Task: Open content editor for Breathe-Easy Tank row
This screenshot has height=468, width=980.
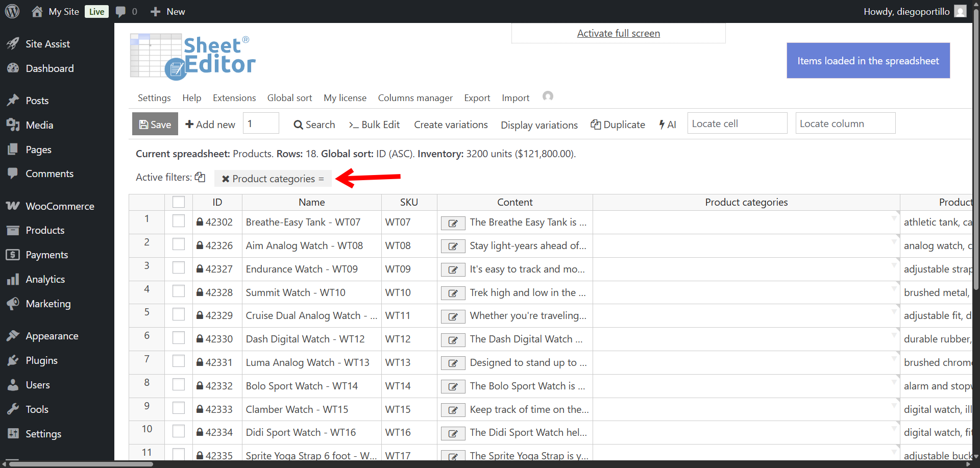Action: (453, 223)
